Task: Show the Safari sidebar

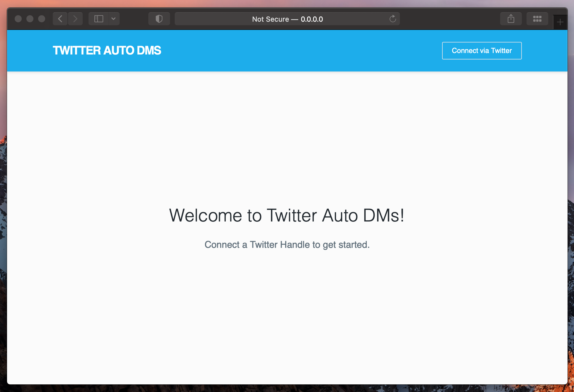Action: click(x=99, y=19)
